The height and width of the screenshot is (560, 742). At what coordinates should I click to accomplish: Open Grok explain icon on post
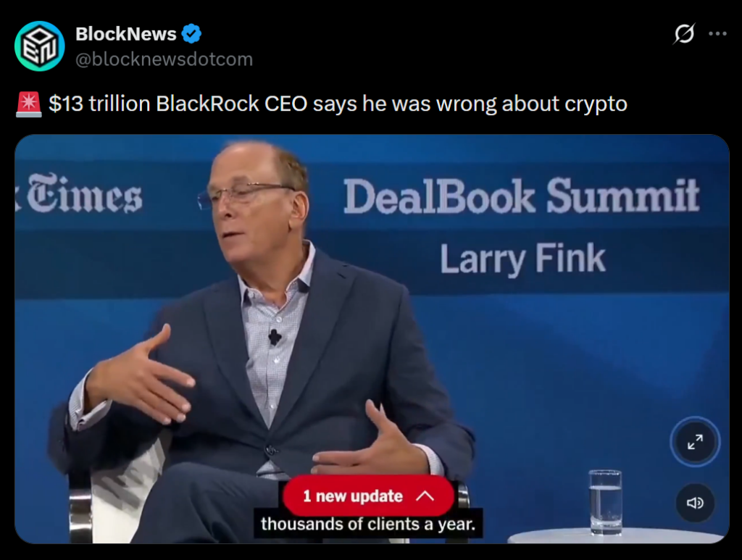click(684, 33)
